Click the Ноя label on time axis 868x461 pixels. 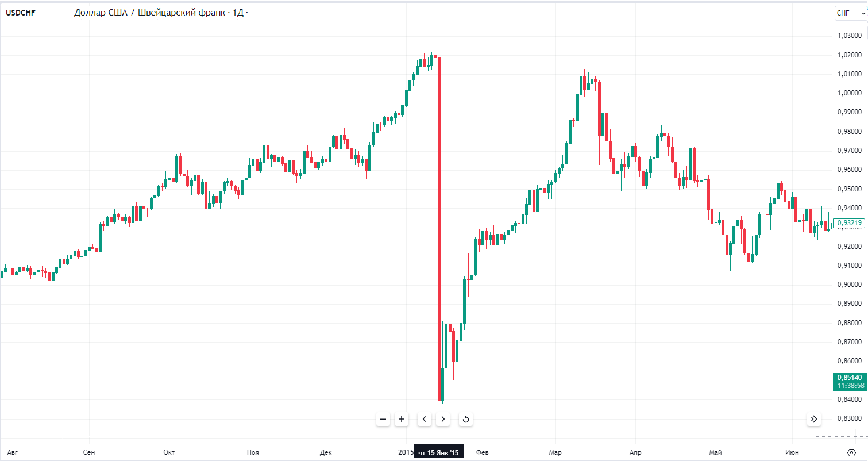(x=253, y=453)
